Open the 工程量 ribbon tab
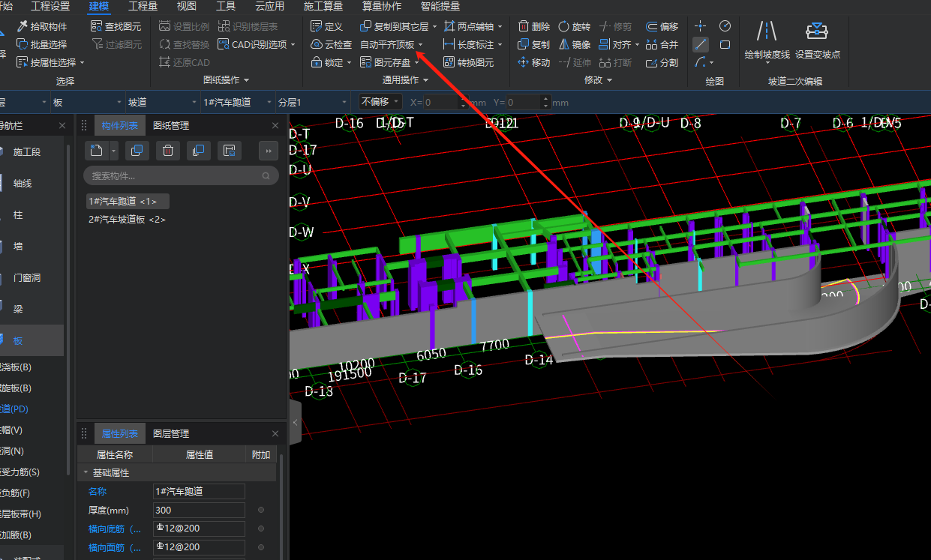Screen dimensions: 931x560 (143, 6)
